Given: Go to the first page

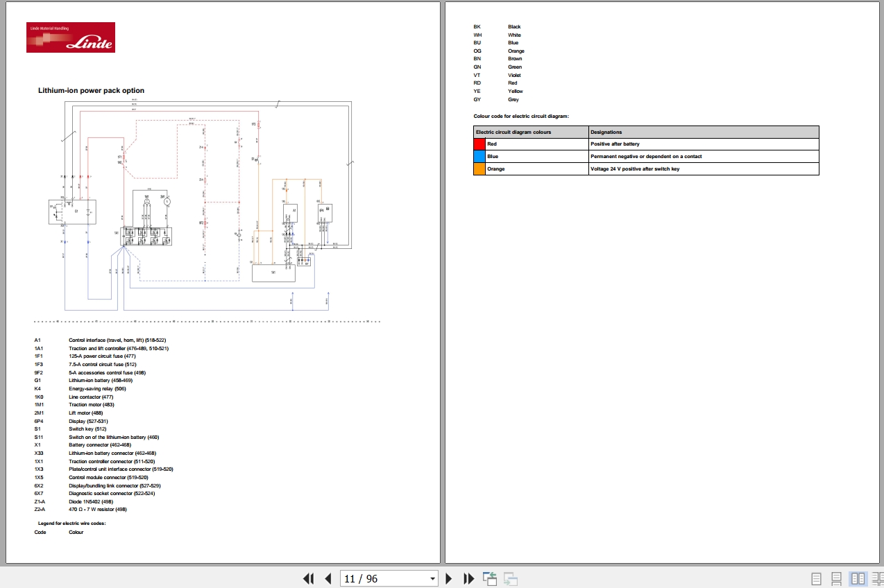Looking at the screenshot, I should 309,578.
